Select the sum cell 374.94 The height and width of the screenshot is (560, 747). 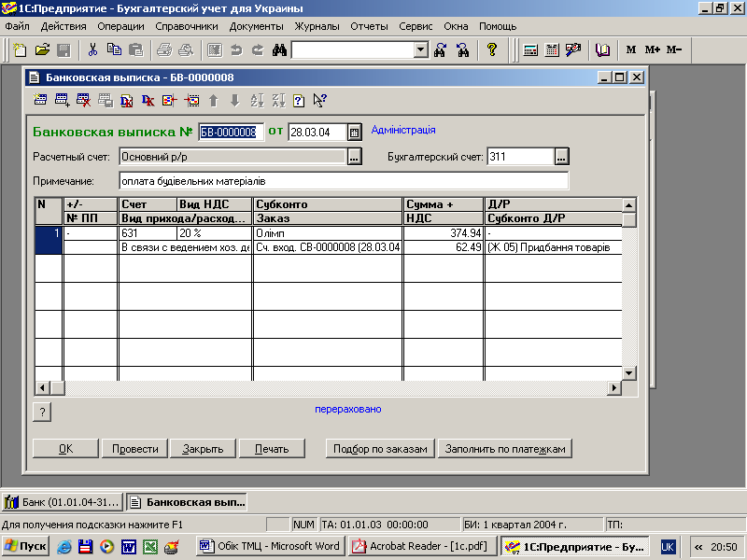click(444, 232)
